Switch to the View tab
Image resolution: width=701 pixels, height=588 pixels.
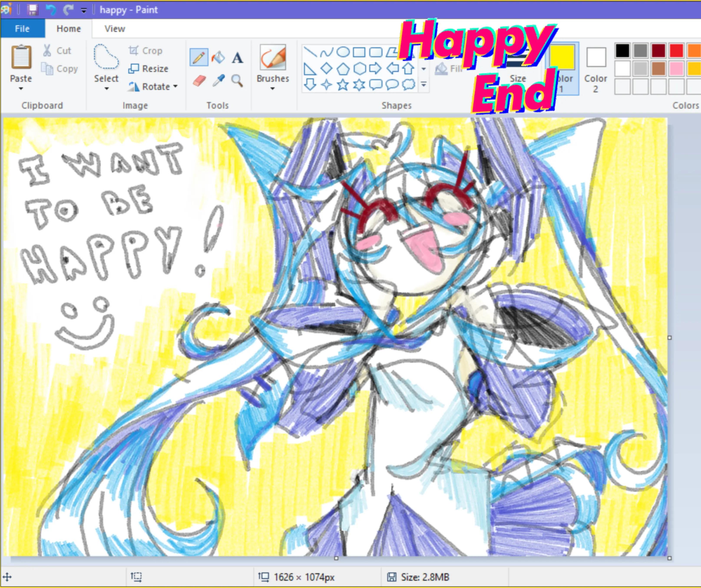[x=115, y=29]
